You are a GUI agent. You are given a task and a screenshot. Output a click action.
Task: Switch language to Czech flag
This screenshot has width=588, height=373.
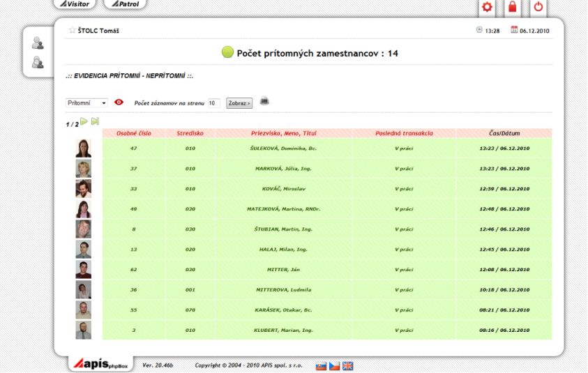tap(334, 365)
